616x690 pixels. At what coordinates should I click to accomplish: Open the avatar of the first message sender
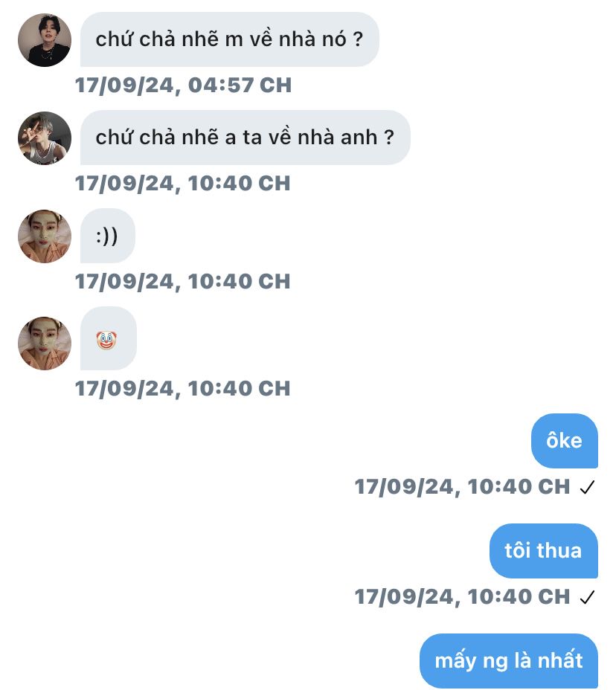tap(45, 40)
